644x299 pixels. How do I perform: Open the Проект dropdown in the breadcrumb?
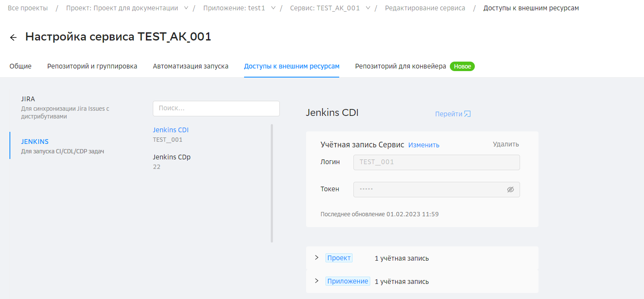pos(186,8)
